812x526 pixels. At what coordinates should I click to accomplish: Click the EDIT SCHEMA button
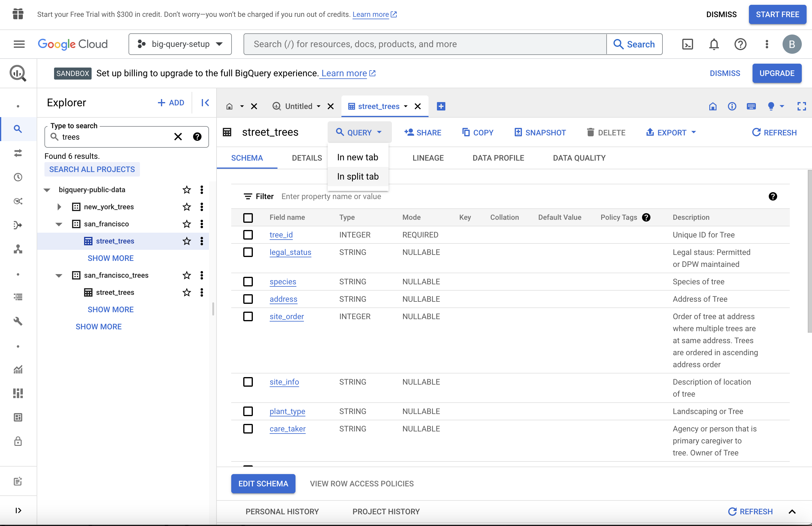coord(263,483)
